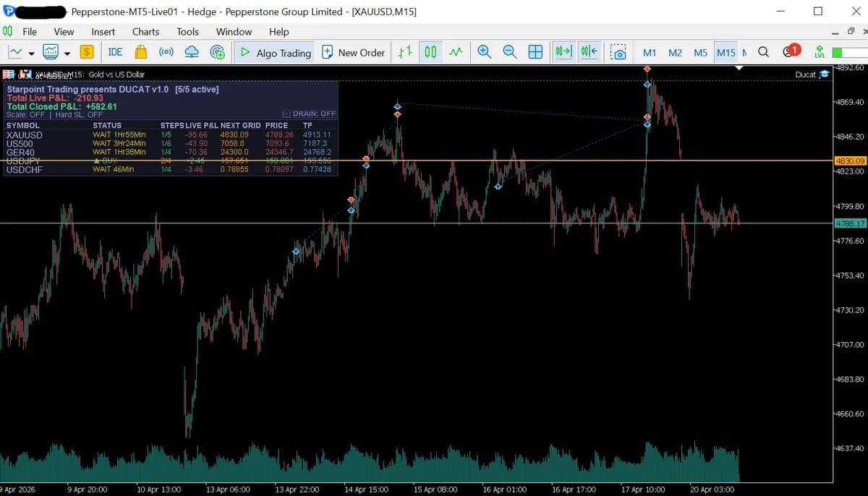Zoom out of the chart

tap(509, 52)
